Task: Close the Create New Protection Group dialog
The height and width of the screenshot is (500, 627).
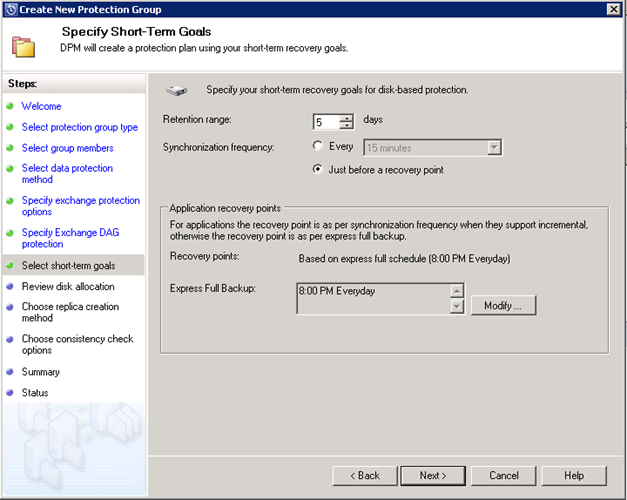Action: coord(612,9)
